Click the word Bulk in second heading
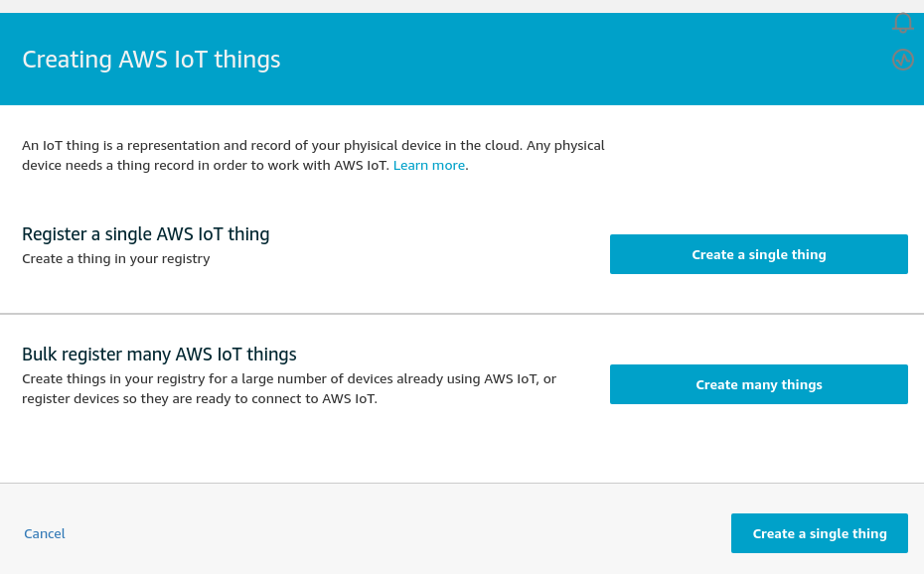This screenshot has width=924, height=574. [x=40, y=355]
